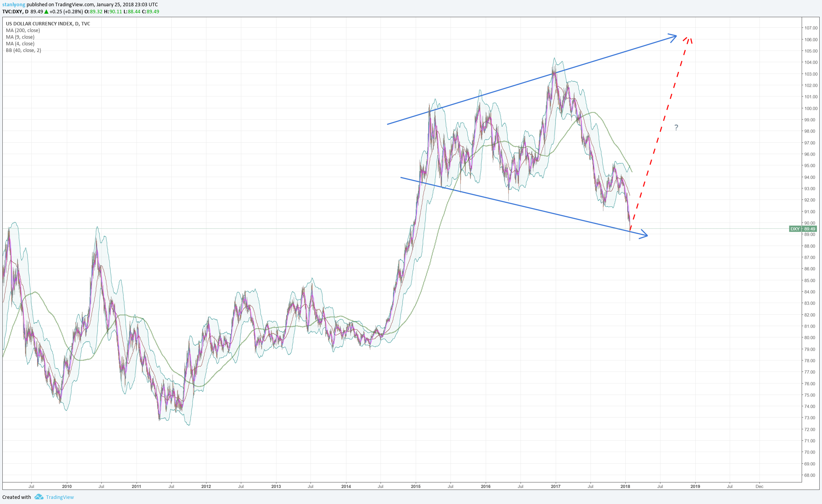Screen dimensions: 822x504
Task: Click the MA (200, close) indicator label
Action: pos(23,30)
